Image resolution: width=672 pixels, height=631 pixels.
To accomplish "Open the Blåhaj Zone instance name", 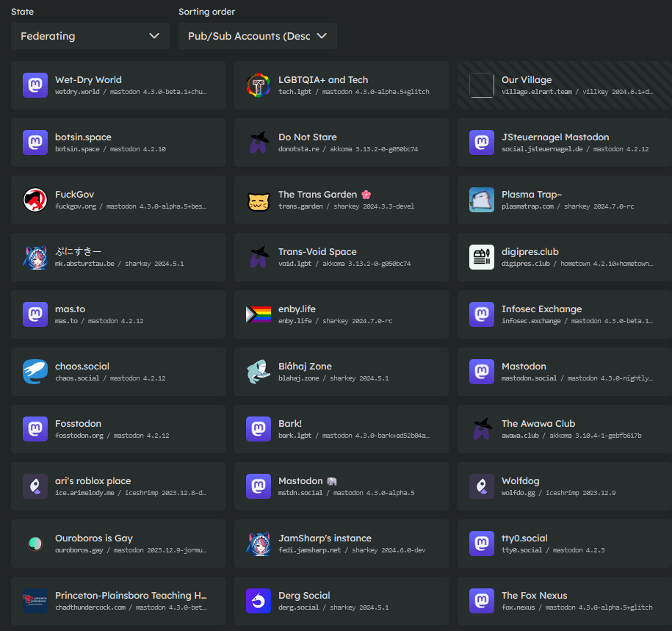I will tap(305, 366).
